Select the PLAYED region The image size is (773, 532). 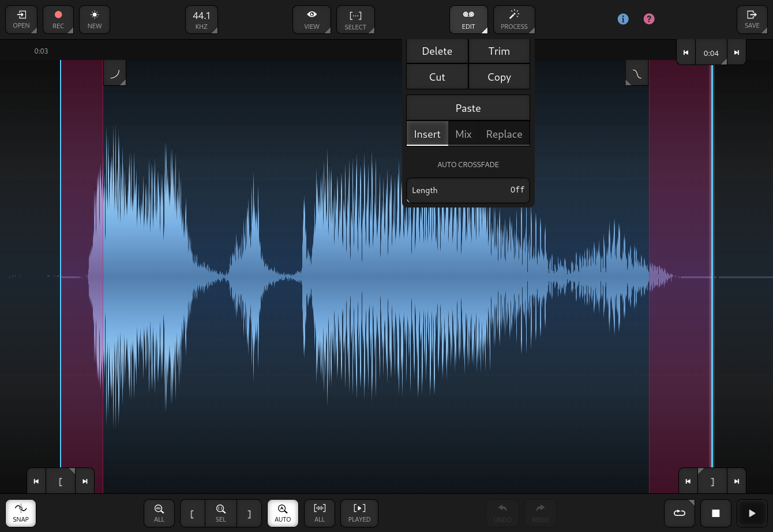tap(359, 513)
